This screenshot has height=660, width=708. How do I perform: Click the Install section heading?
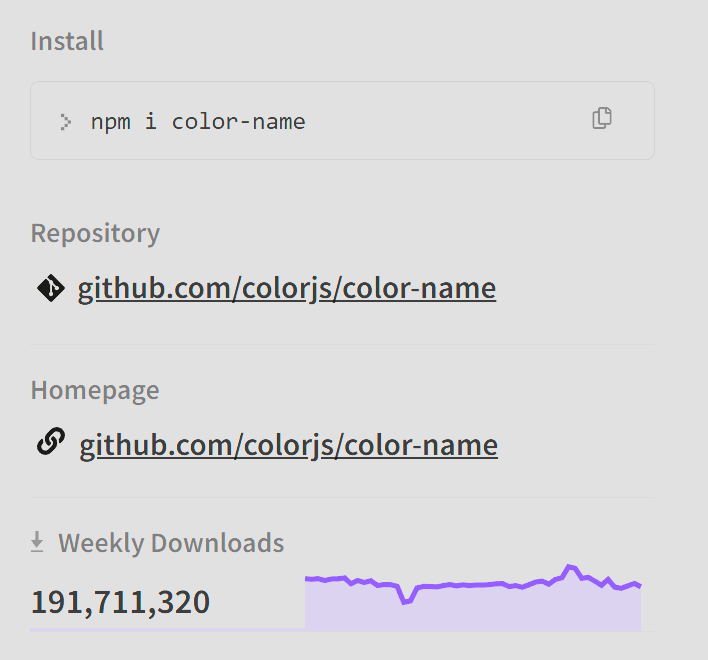pos(67,41)
